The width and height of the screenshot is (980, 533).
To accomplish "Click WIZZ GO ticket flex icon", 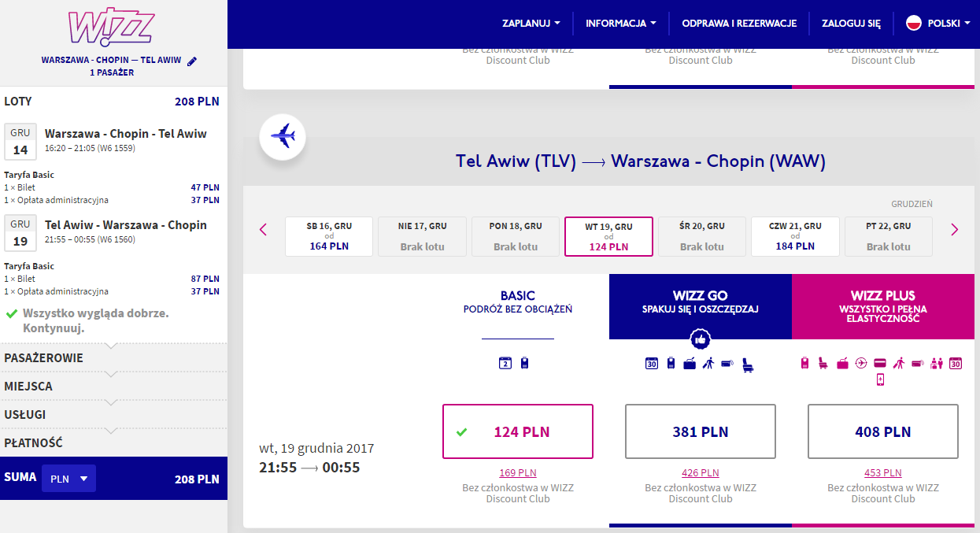I will (727, 363).
